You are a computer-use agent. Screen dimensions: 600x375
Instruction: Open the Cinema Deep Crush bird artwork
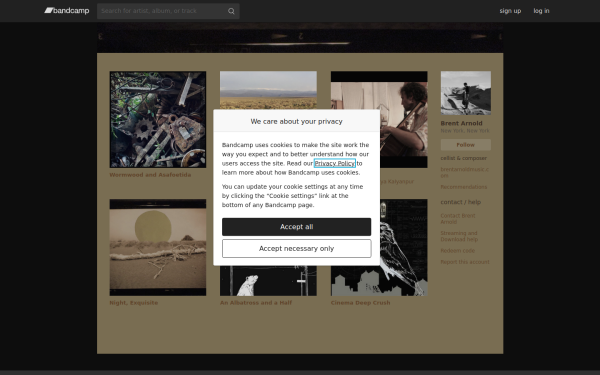(x=404, y=247)
